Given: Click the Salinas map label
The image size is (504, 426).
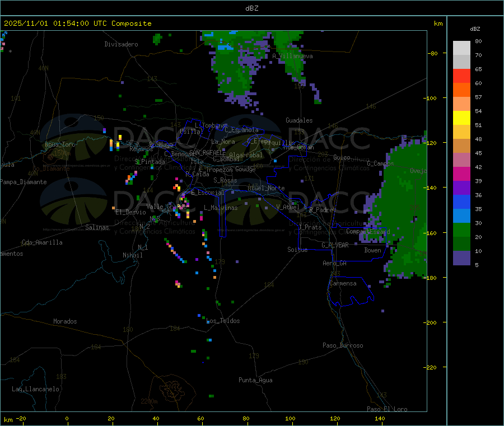Looking at the screenshot, I should [97, 227].
